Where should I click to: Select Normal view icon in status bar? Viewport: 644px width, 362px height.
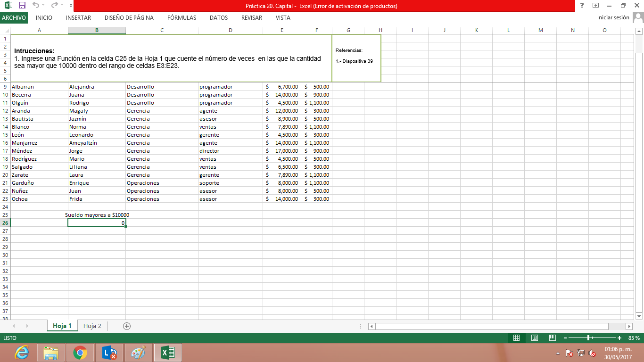coord(516,338)
